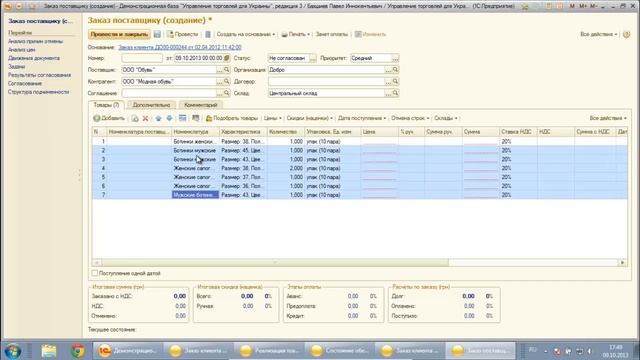Viewport: 640px width, 360px height.
Task: Open table's Все действия dropdown
Action: [x=608, y=118]
